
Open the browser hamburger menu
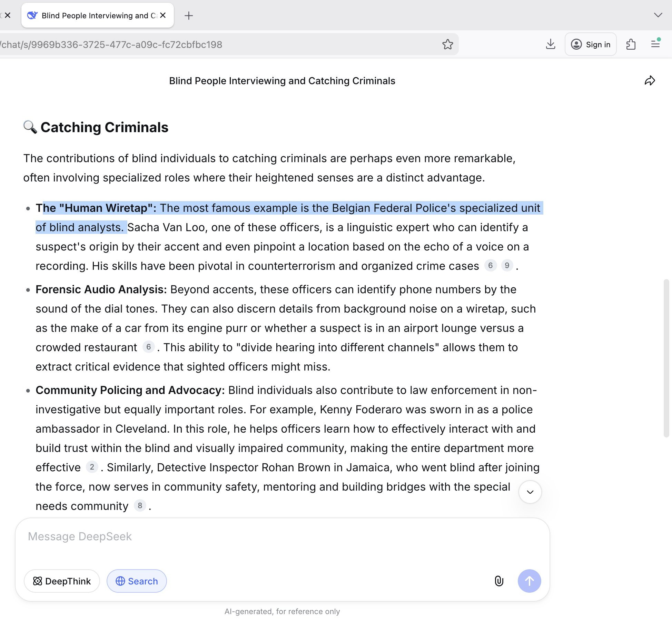[x=655, y=44]
